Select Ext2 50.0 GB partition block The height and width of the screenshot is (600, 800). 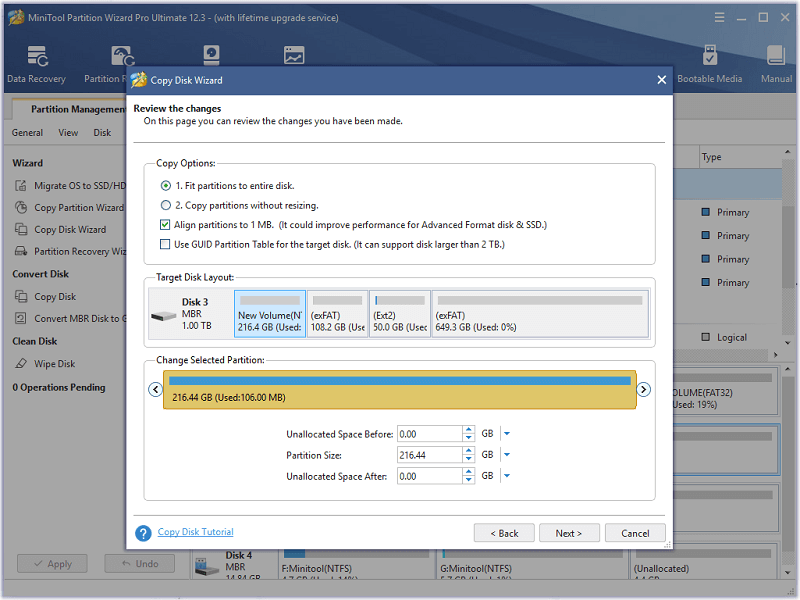[x=400, y=314]
